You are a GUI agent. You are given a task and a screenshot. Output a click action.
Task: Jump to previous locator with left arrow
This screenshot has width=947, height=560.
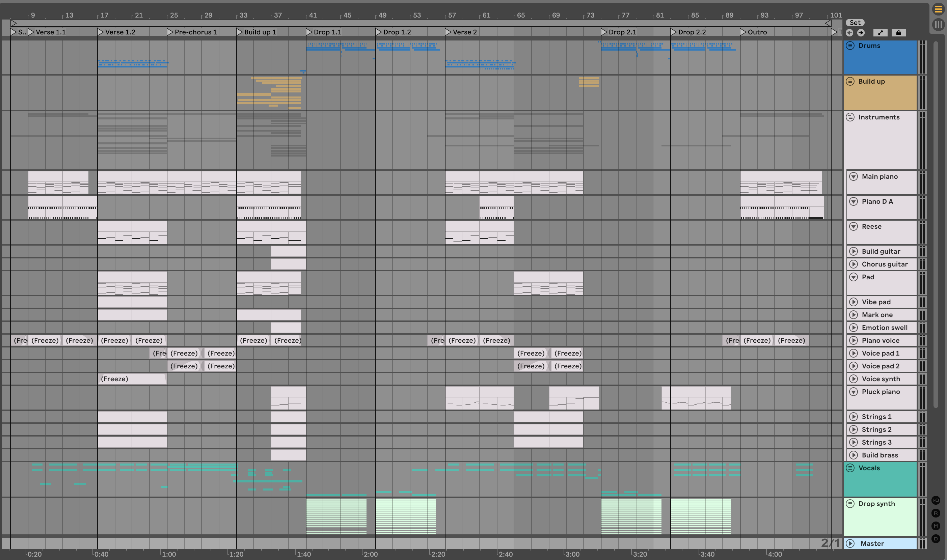tap(849, 33)
